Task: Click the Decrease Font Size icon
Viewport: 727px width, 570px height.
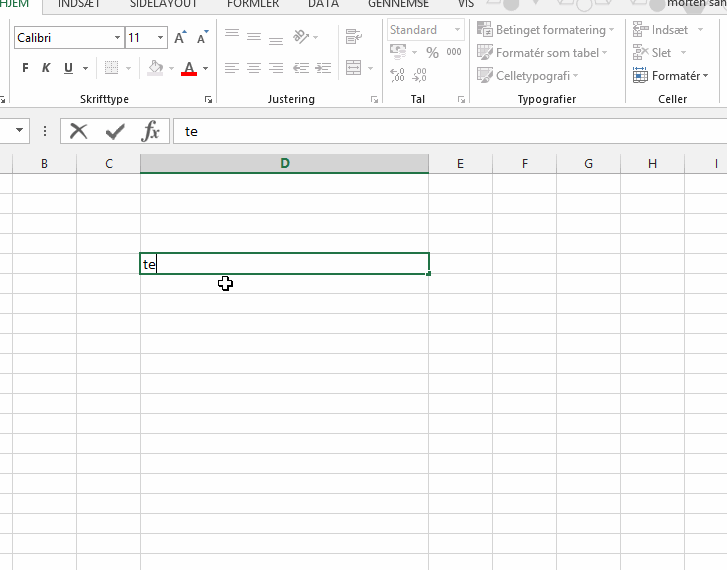Action: pyautogui.click(x=203, y=38)
